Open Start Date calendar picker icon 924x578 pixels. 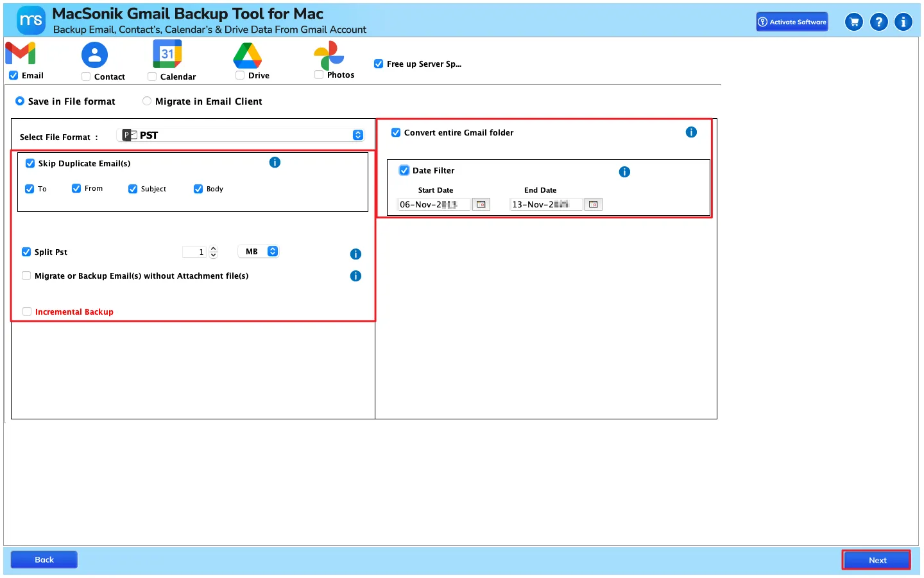pos(481,204)
